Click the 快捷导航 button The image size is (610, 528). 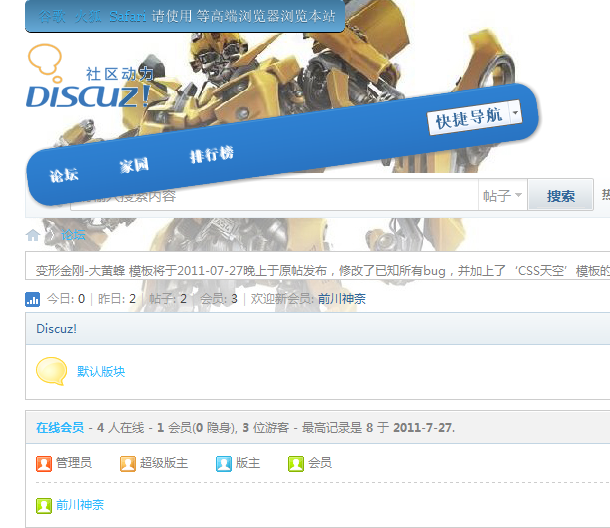469,118
